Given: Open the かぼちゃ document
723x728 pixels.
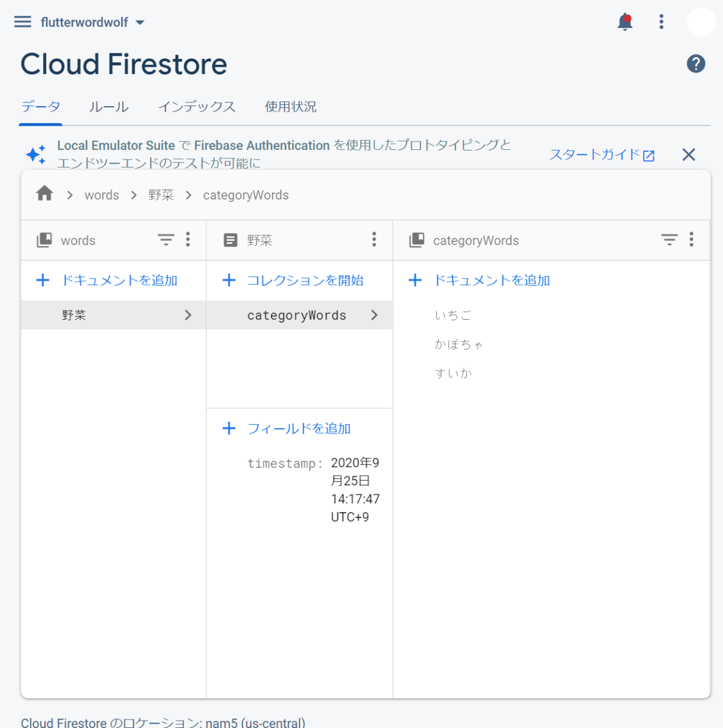Looking at the screenshot, I should pos(459,344).
